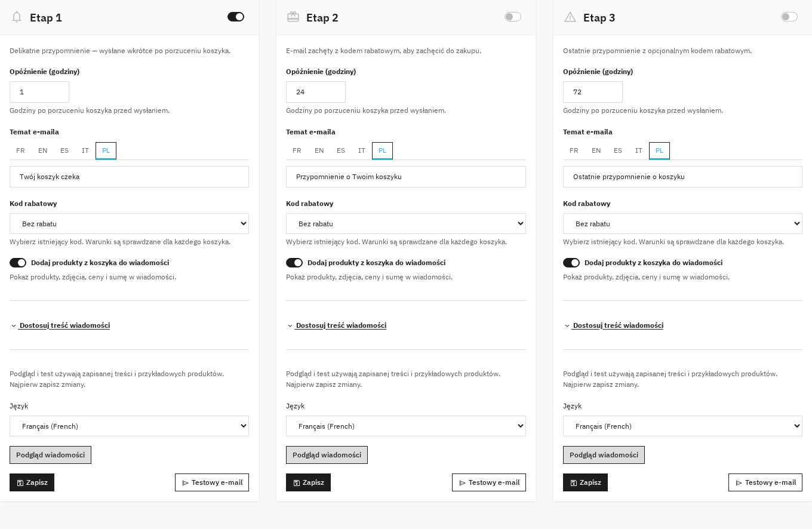Click the Etap 3 email subject field
The height and width of the screenshot is (529, 812).
pos(682,177)
